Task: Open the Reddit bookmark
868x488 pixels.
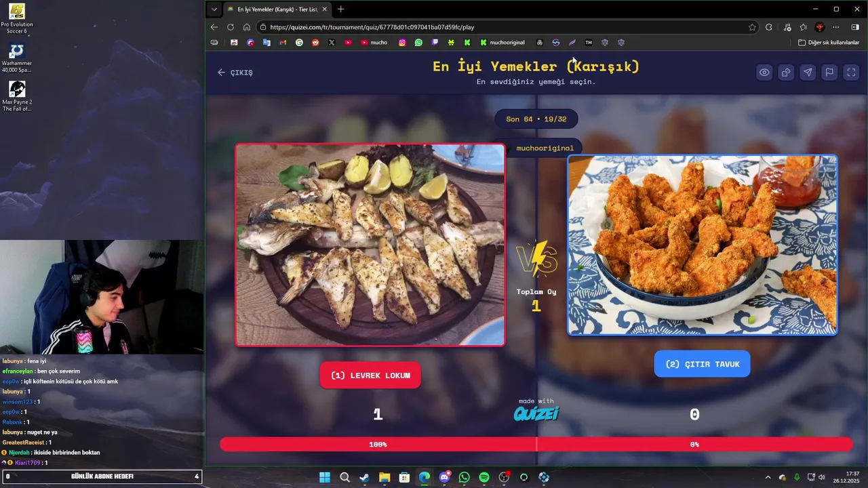Action: [315, 43]
